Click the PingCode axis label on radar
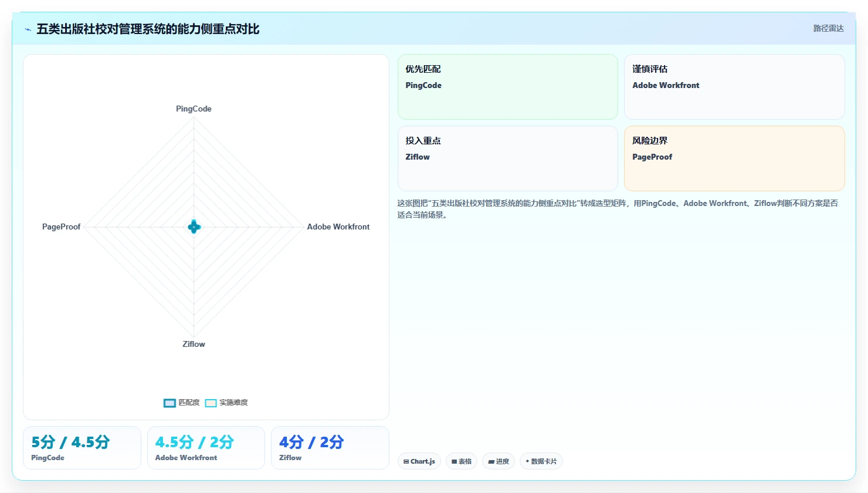Image resolution: width=868 pixels, height=493 pixels. [194, 109]
